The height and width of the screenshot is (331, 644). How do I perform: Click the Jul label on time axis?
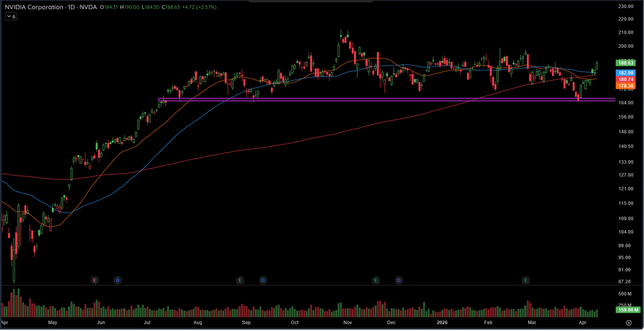(x=148, y=324)
